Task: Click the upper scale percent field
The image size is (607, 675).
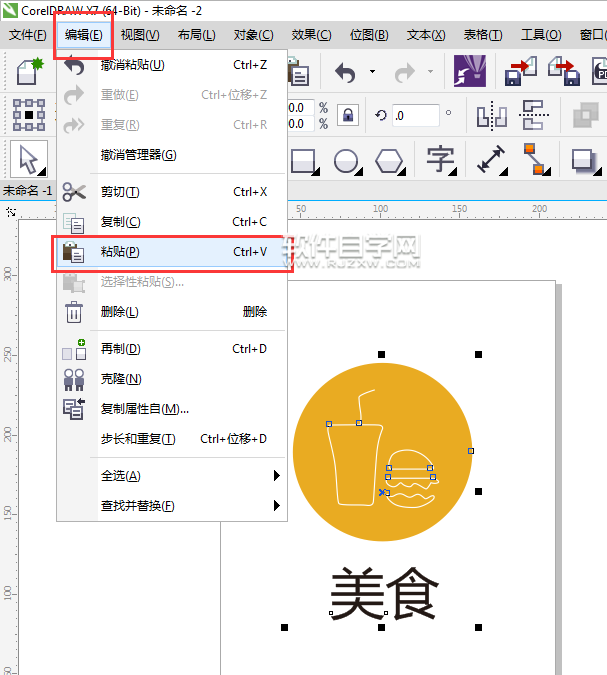Action: coord(301,108)
